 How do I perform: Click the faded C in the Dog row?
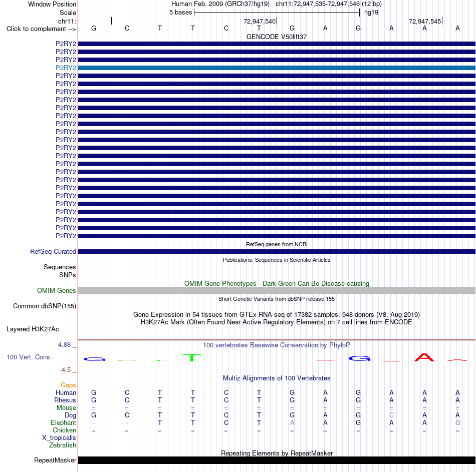(x=391, y=415)
